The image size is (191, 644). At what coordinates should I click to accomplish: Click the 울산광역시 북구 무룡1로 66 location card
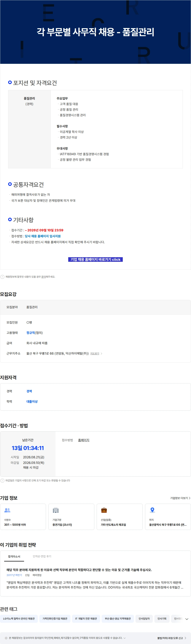(x=168, y=517)
